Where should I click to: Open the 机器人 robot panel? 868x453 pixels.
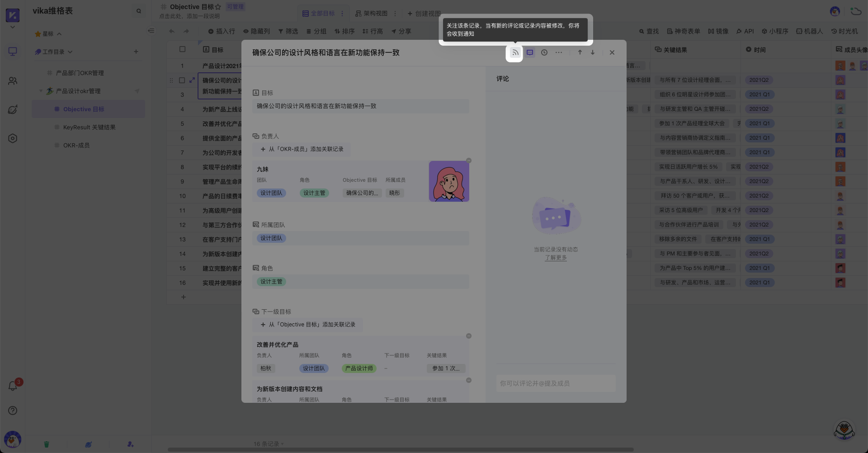(809, 31)
